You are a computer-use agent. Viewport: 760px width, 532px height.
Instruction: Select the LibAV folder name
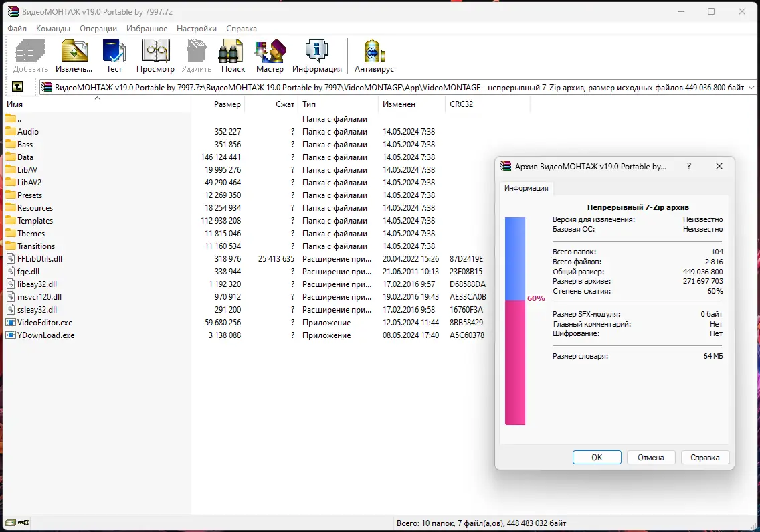click(x=27, y=170)
